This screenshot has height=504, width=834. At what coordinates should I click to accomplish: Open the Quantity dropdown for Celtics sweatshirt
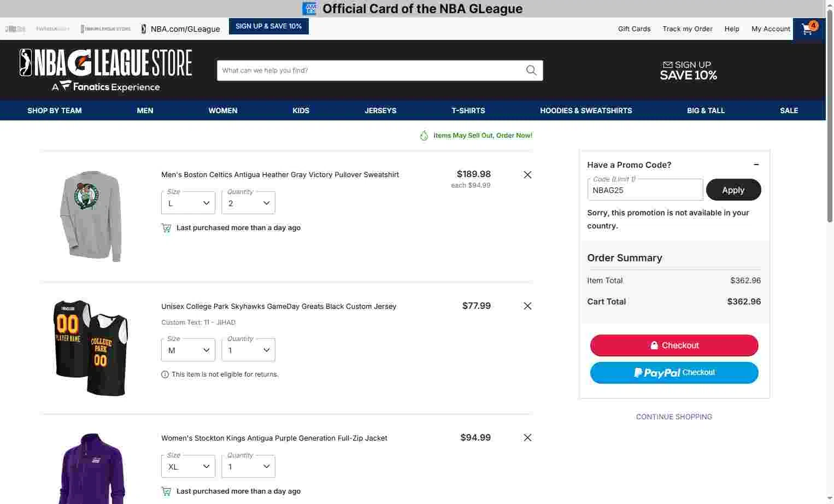[248, 203]
